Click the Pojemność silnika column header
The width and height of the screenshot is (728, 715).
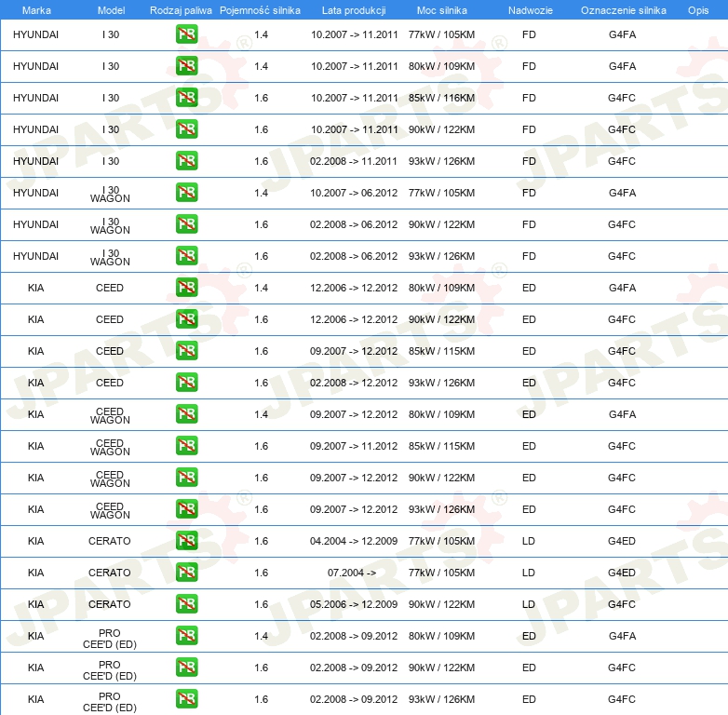(261, 9)
